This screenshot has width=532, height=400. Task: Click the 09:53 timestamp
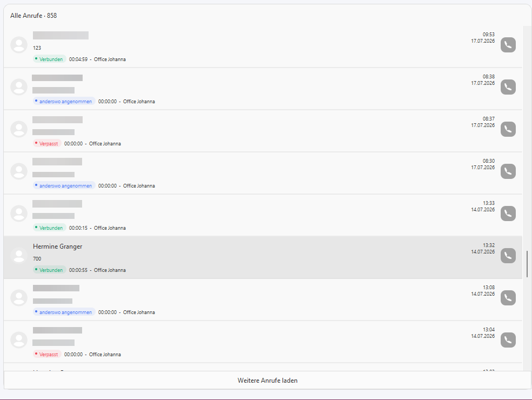click(489, 34)
